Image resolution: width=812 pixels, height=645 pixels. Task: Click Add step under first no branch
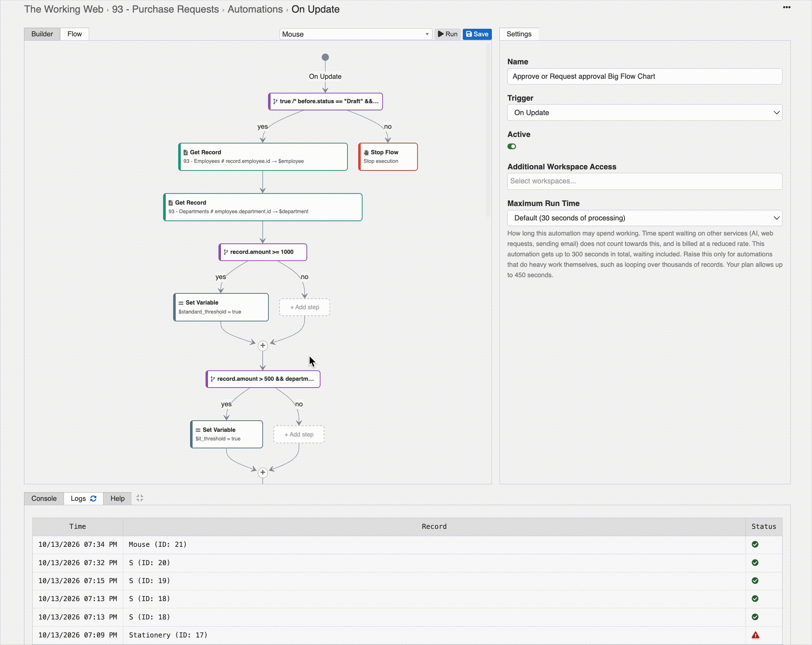(304, 307)
